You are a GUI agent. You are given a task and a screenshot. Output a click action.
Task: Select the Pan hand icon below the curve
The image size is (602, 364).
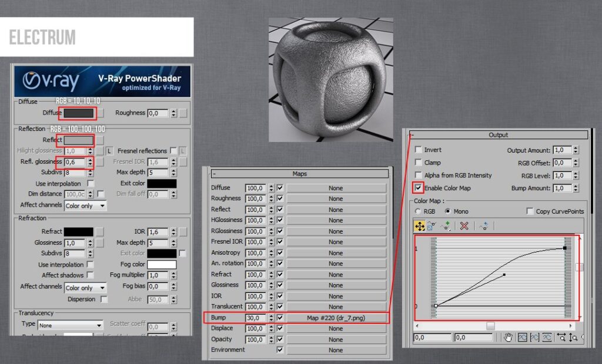click(508, 338)
